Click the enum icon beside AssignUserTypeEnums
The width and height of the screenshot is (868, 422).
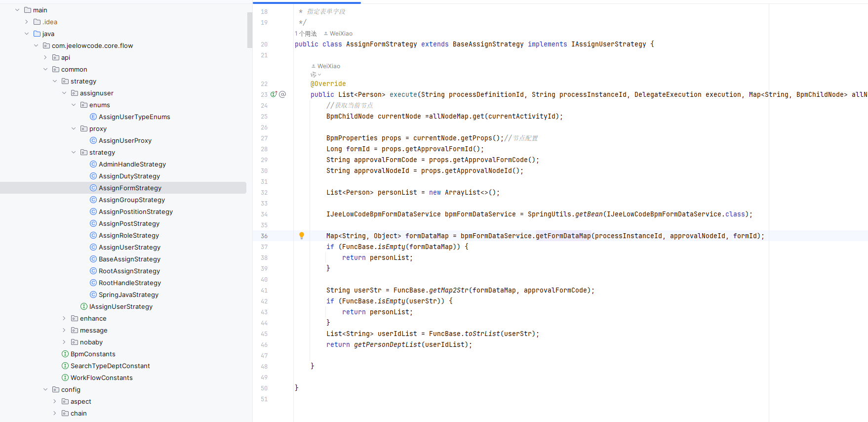pos(93,117)
